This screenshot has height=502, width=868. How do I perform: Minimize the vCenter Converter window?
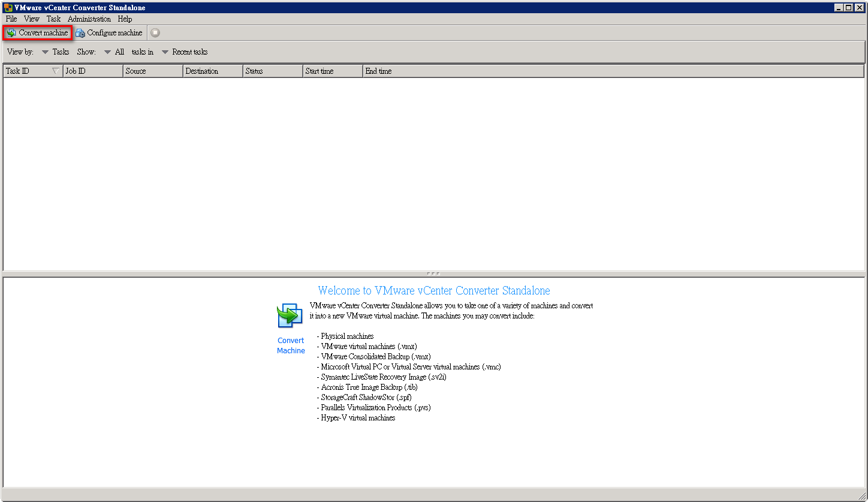pos(839,8)
